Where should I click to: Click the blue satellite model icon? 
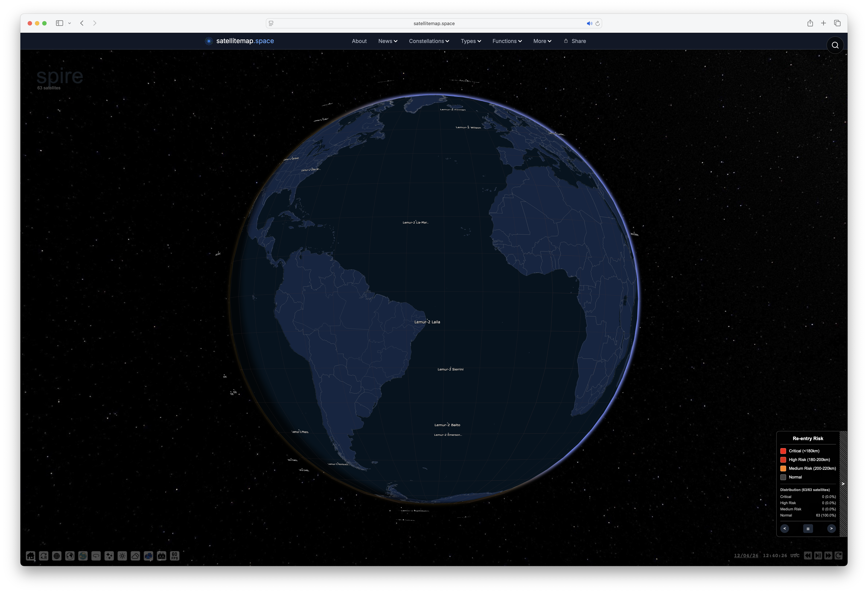click(x=148, y=556)
